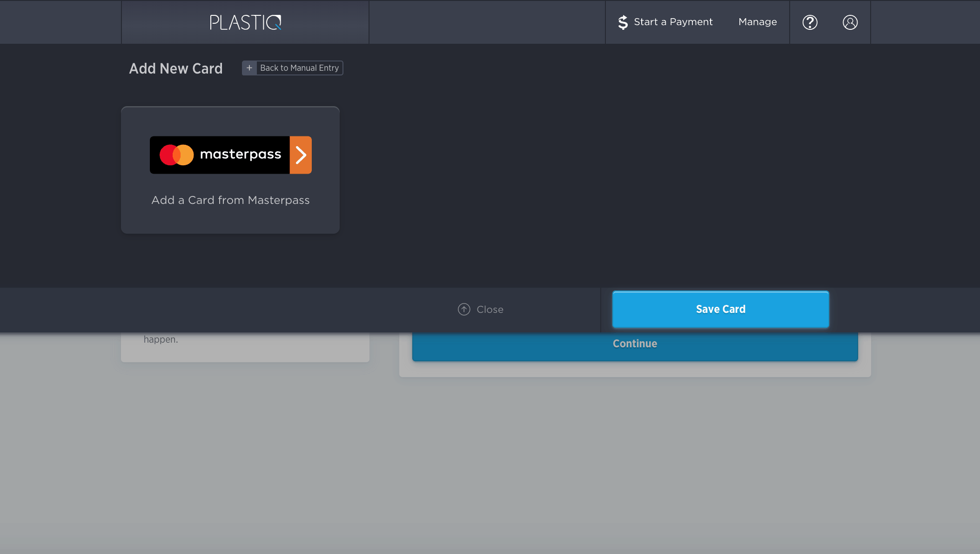The height and width of the screenshot is (554, 980).
Task: Click the dollar sign payment icon
Action: [x=623, y=22]
